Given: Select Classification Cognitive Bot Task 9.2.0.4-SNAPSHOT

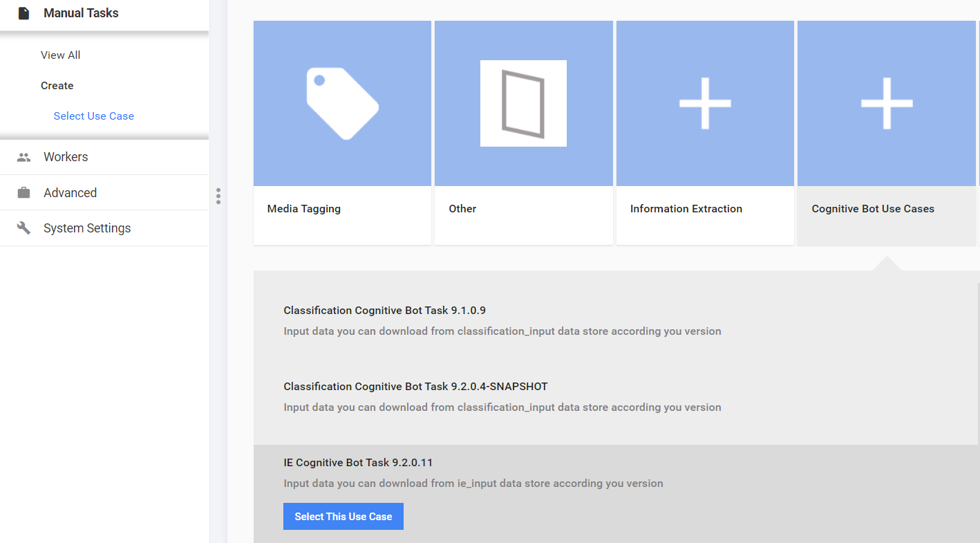Looking at the screenshot, I should (415, 387).
